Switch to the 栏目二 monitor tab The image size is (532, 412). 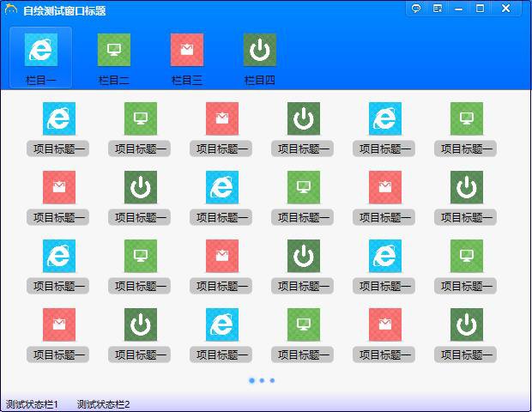pos(114,57)
